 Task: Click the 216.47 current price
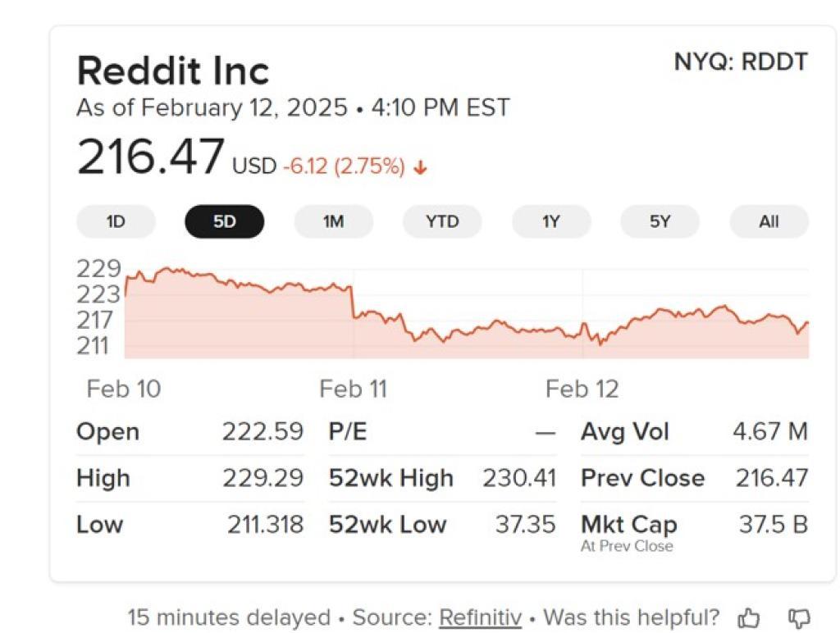[151, 157]
